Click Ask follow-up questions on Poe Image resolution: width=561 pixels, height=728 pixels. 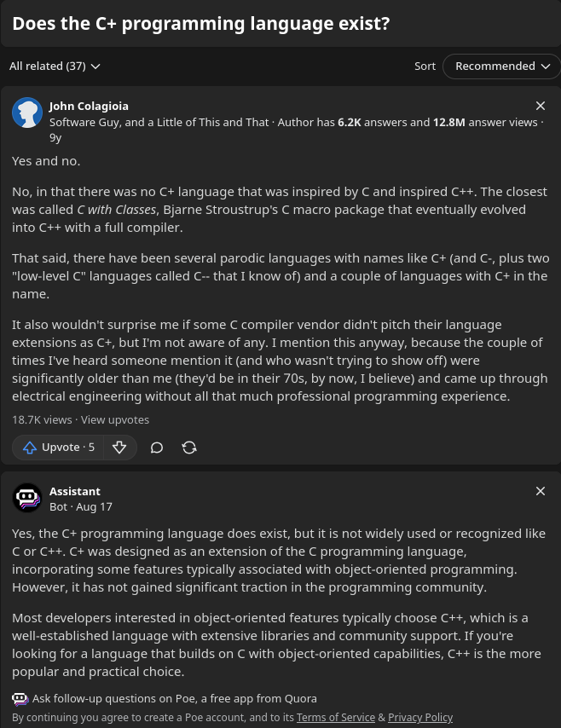coord(175,699)
